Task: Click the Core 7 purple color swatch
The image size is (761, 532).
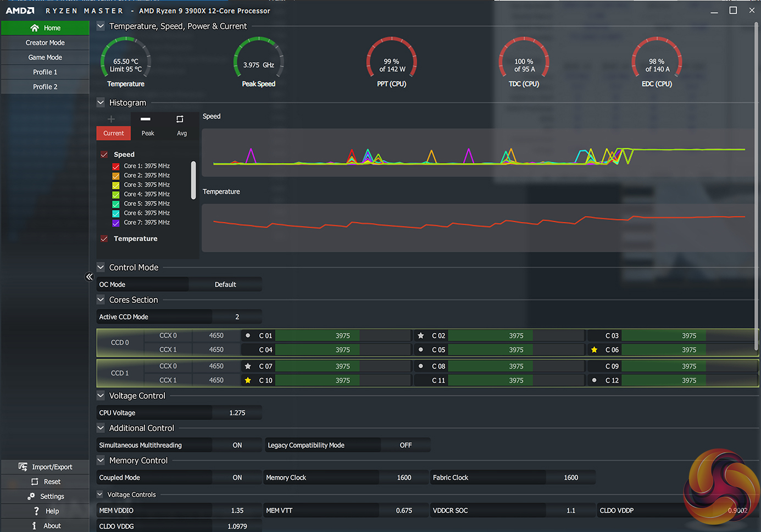Action: click(x=116, y=223)
